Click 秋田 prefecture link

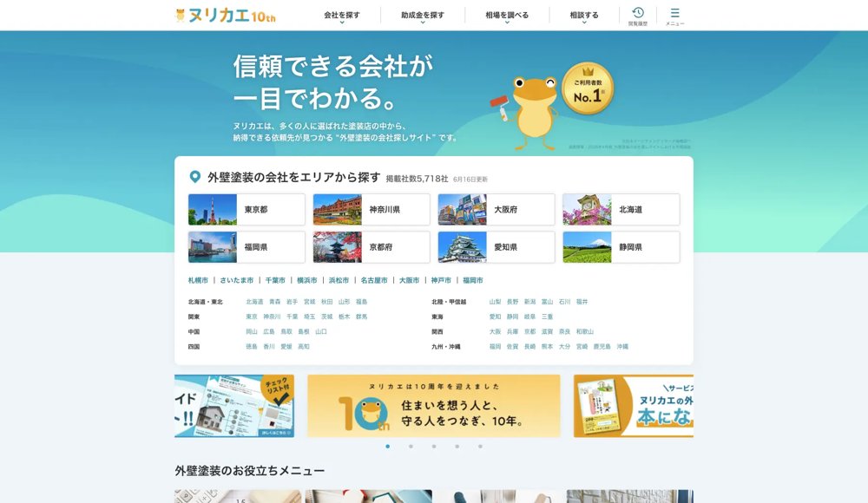[326, 302]
